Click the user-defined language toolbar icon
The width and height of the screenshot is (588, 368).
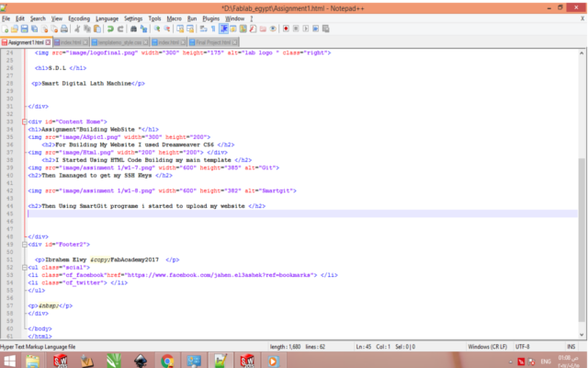point(233,29)
